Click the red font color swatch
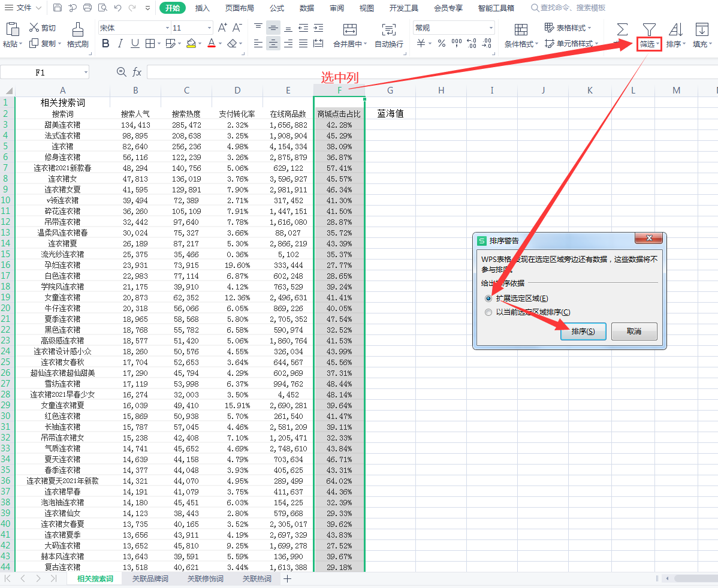 coord(211,43)
